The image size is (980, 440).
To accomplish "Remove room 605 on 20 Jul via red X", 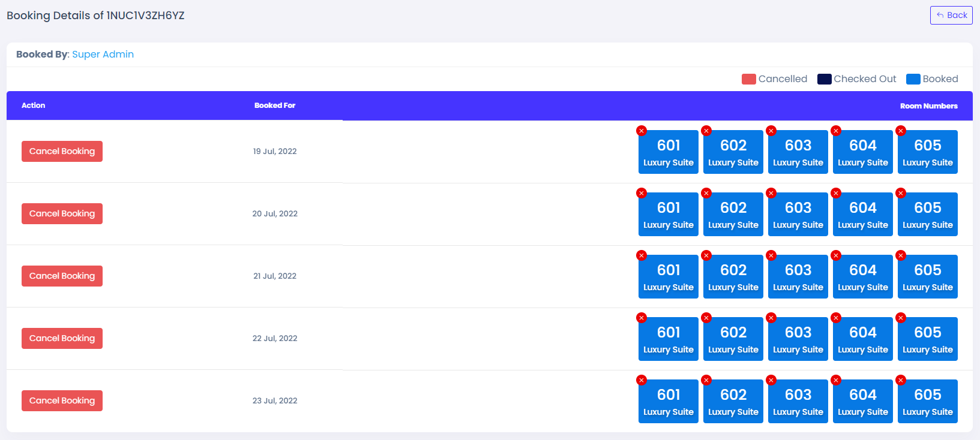I will pyautogui.click(x=901, y=193).
